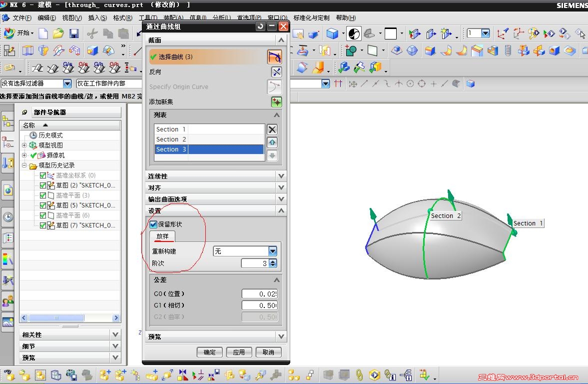This screenshot has height=384, width=588.
Task: Click the Section 2 label in viewport
Action: 446,216
